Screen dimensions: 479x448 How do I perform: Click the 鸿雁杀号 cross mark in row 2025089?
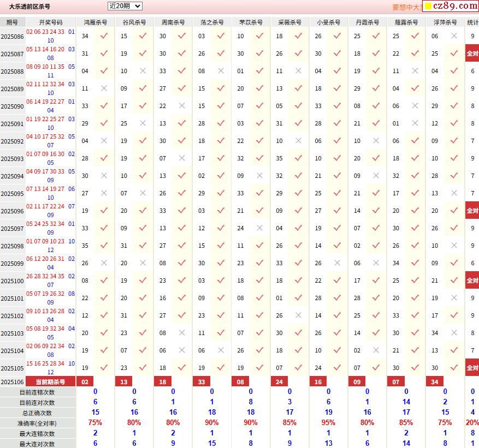point(104,88)
